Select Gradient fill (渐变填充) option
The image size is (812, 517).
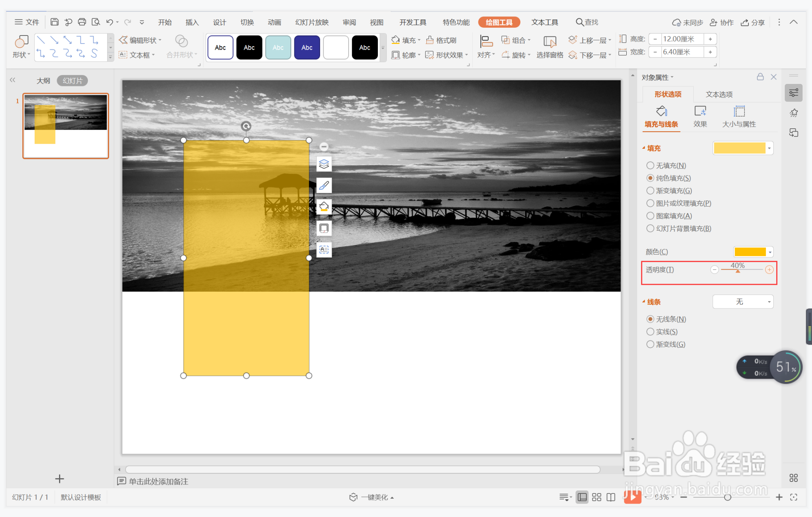[x=650, y=191]
